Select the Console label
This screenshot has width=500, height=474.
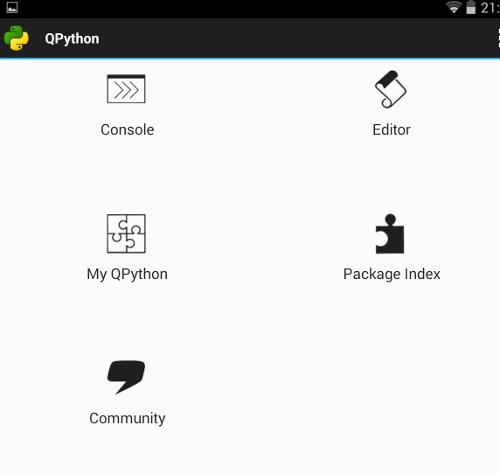[127, 130]
